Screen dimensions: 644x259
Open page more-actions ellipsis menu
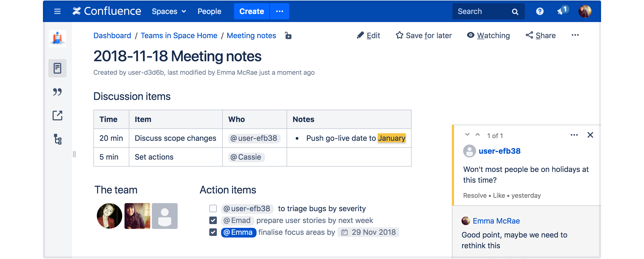click(575, 35)
